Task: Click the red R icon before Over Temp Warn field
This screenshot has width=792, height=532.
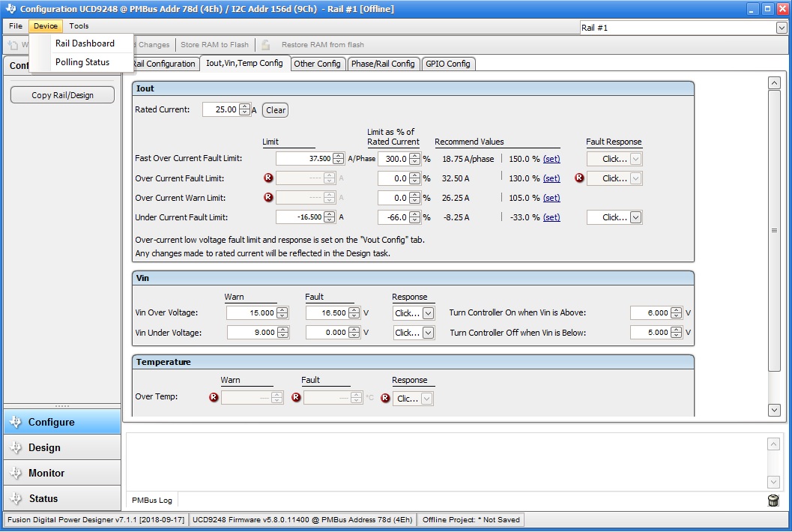Action: pyautogui.click(x=214, y=398)
